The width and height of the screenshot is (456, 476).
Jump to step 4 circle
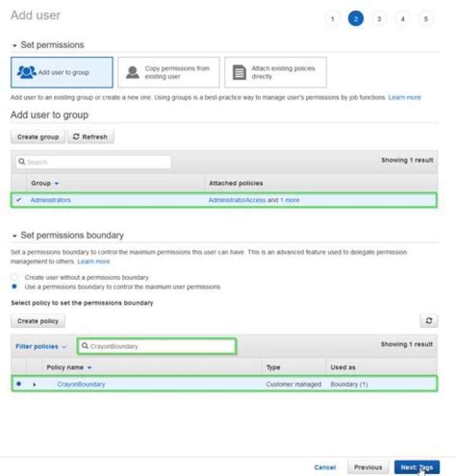point(402,19)
